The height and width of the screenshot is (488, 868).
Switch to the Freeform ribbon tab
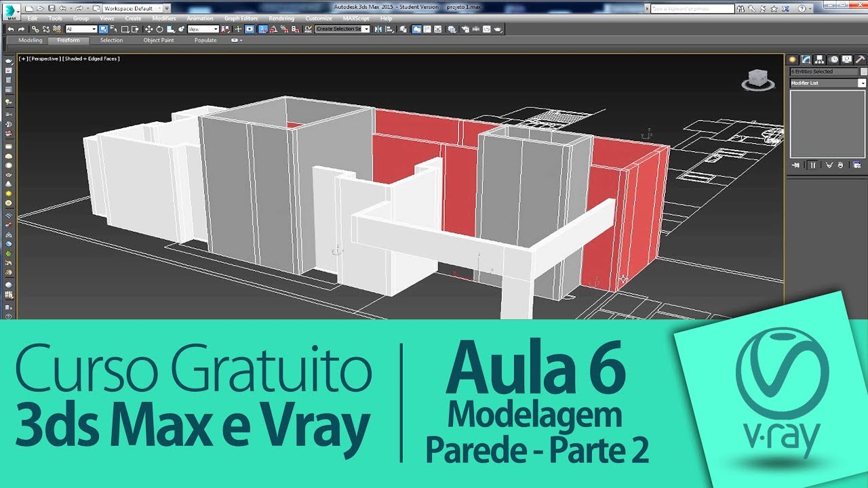68,40
